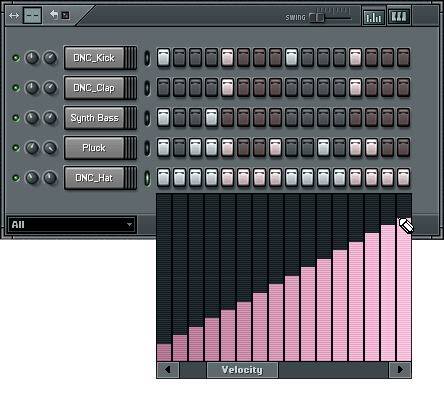The width and height of the screenshot is (444, 398).
Task: Click the Swing slider handle
Action: tap(319, 17)
